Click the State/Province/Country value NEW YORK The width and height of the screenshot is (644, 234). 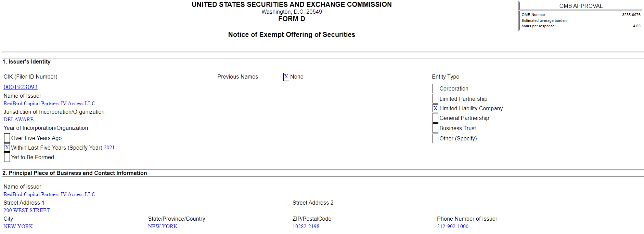click(163, 226)
